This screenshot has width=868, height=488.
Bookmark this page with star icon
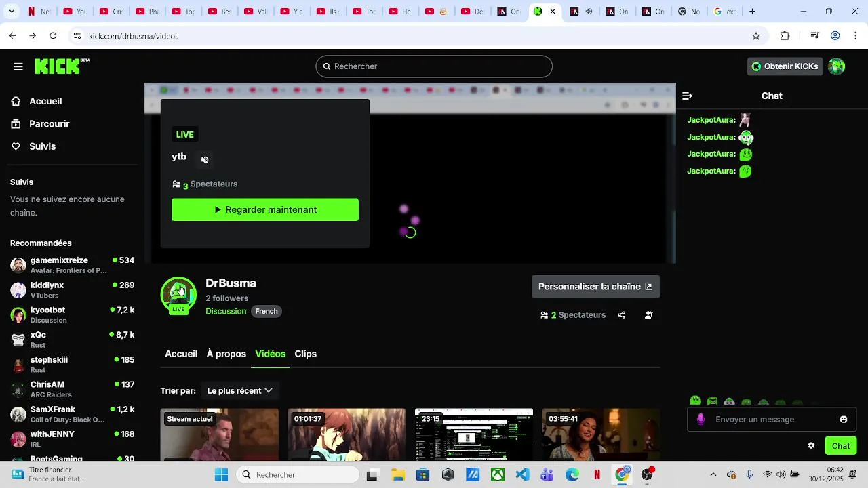tap(756, 36)
